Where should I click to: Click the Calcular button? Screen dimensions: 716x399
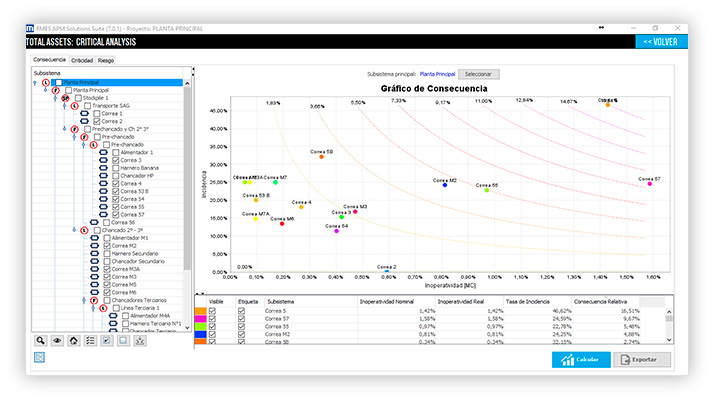coord(581,360)
